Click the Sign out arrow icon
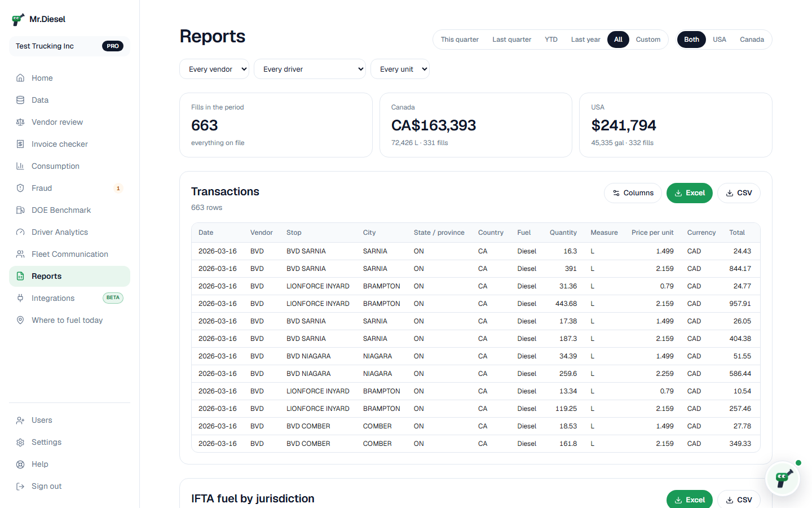 (20, 486)
